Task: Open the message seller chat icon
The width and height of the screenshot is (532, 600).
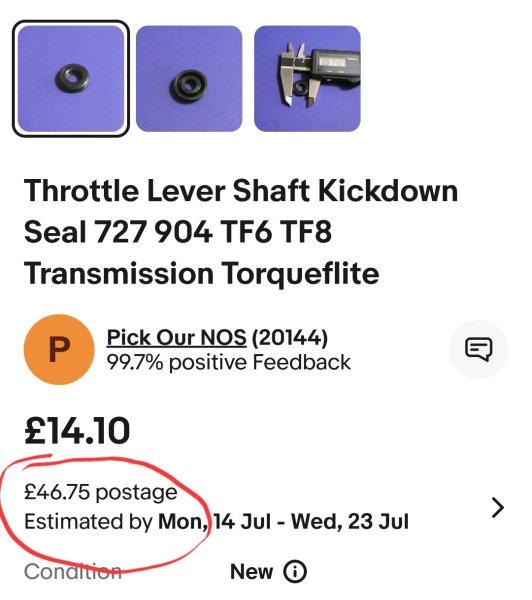Action: [x=478, y=349]
